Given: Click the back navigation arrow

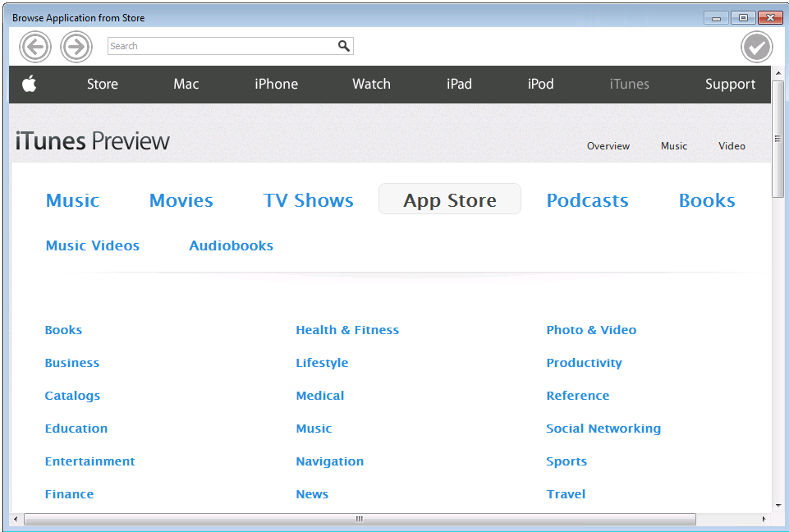Looking at the screenshot, I should click(x=35, y=46).
